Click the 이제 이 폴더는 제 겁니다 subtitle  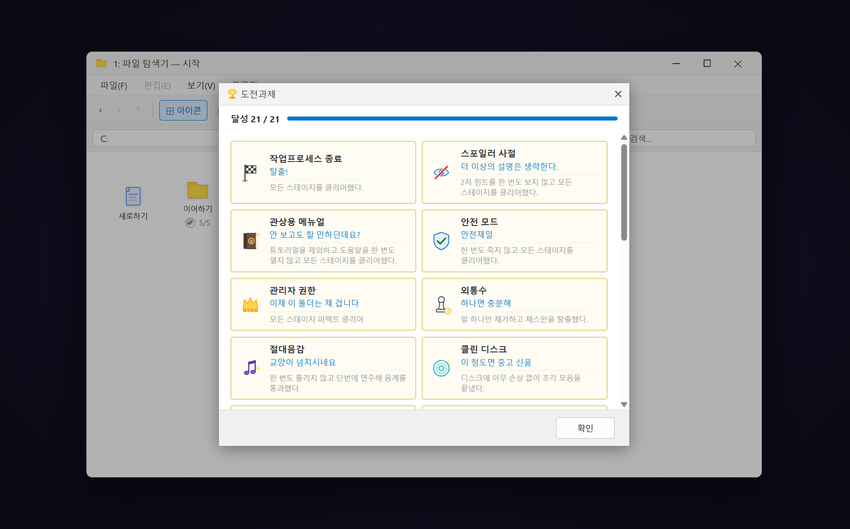point(314,303)
